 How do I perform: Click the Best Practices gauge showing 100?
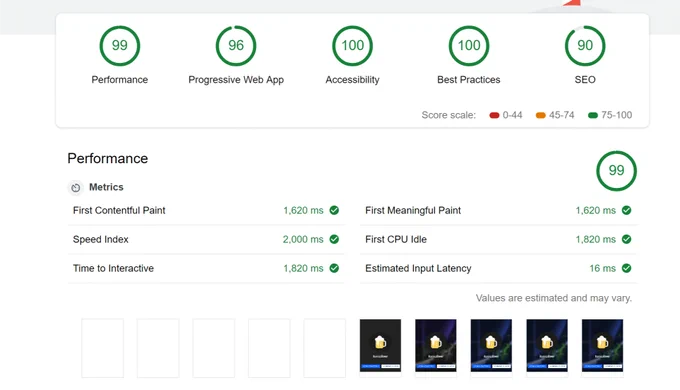[469, 46]
